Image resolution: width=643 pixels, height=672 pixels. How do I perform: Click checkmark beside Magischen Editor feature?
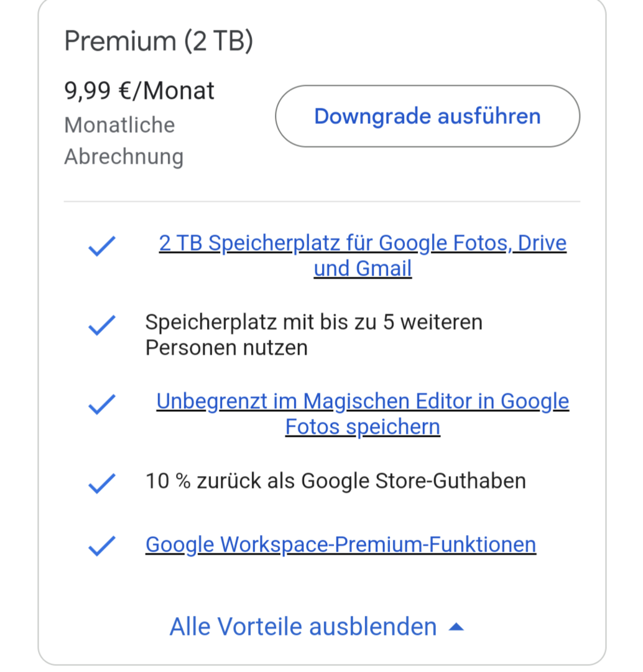(101, 405)
